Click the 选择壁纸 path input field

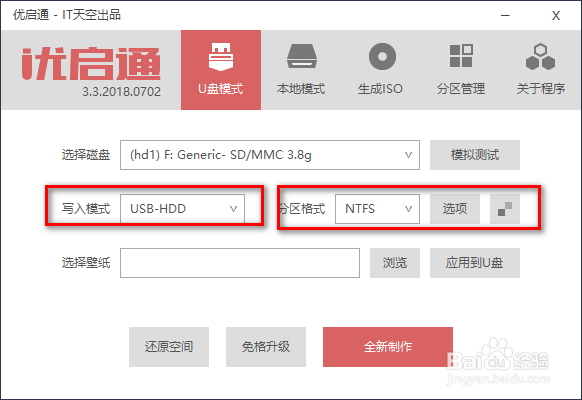pos(240,263)
